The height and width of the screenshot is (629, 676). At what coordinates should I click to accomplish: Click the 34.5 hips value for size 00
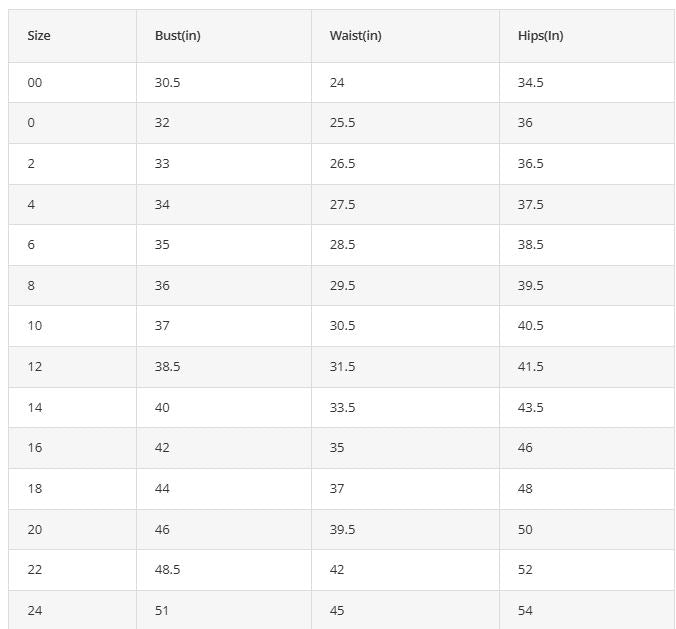(530, 83)
